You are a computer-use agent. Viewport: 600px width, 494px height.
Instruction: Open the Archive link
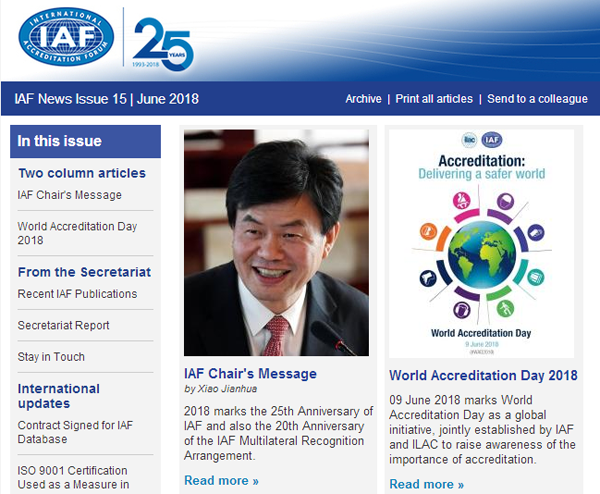click(363, 99)
